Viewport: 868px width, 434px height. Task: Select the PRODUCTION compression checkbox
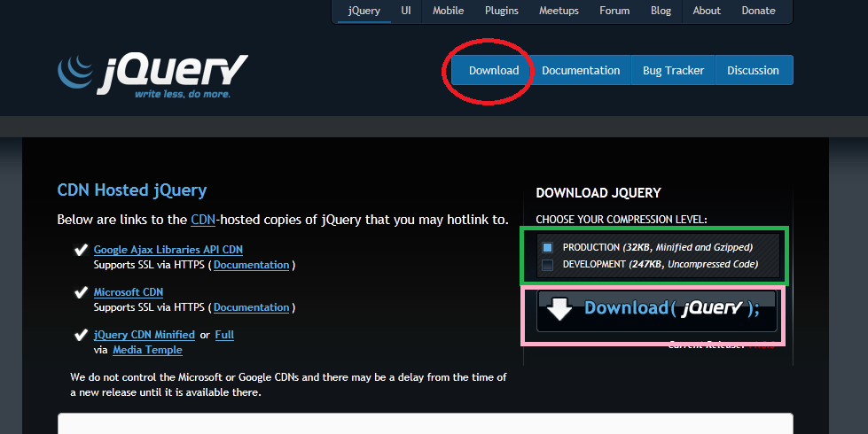(547, 247)
